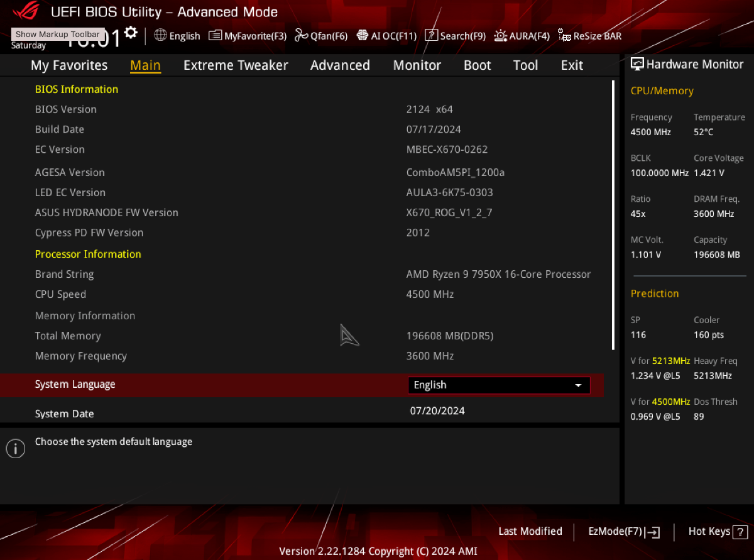Click the System Language dropdown arrow
This screenshot has width=754, height=560.
pos(578,385)
